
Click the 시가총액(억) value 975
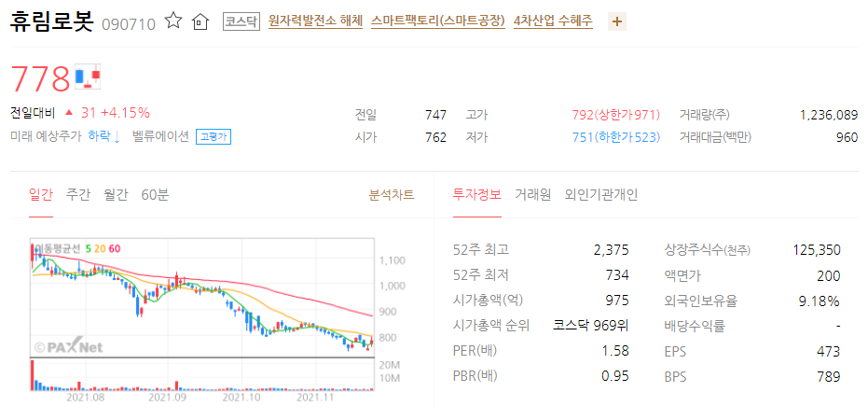(618, 301)
